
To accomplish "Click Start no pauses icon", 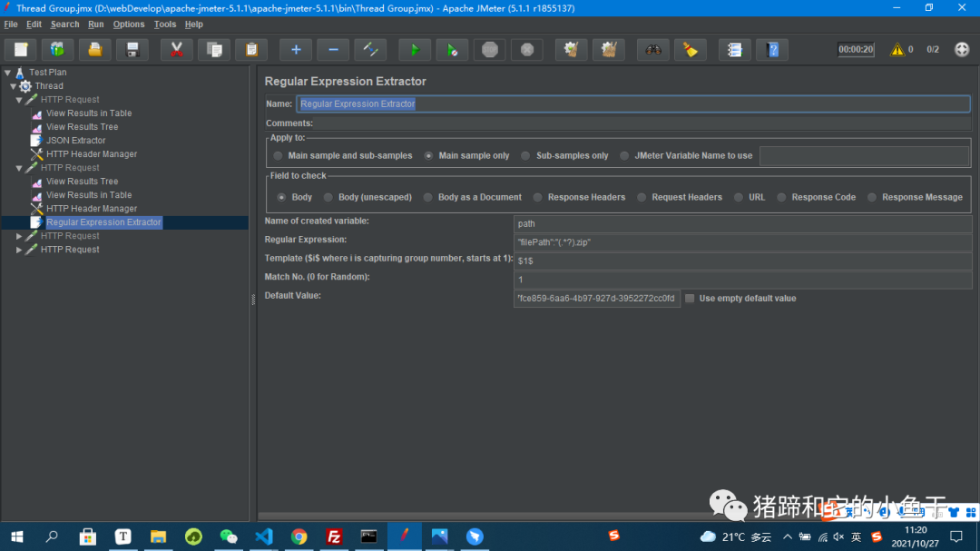I will tap(452, 49).
